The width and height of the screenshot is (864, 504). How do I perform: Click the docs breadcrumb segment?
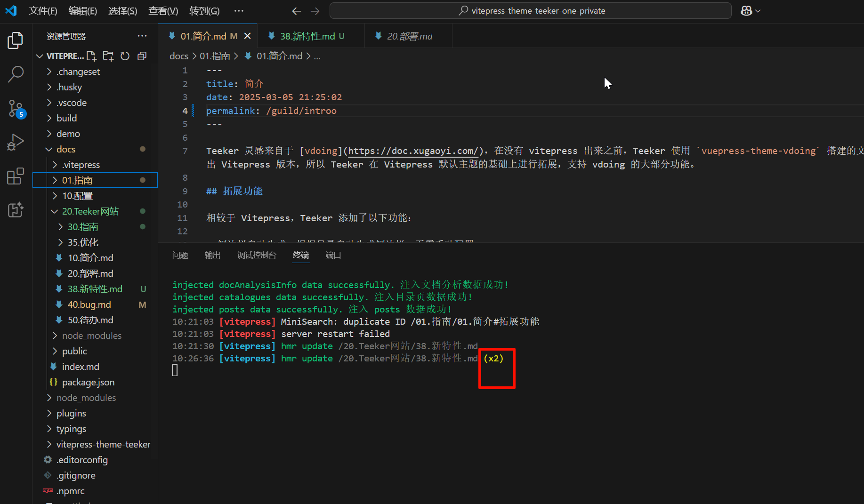tap(179, 56)
